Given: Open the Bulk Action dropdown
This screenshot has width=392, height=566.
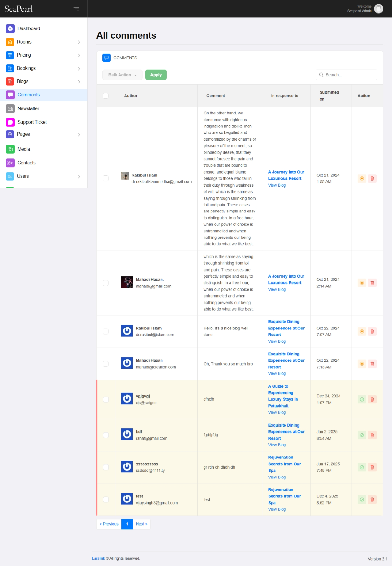Looking at the screenshot, I should coord(122,75).
